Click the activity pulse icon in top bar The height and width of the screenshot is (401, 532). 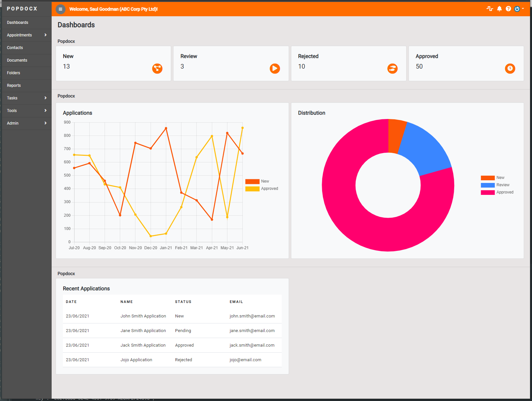490,9
